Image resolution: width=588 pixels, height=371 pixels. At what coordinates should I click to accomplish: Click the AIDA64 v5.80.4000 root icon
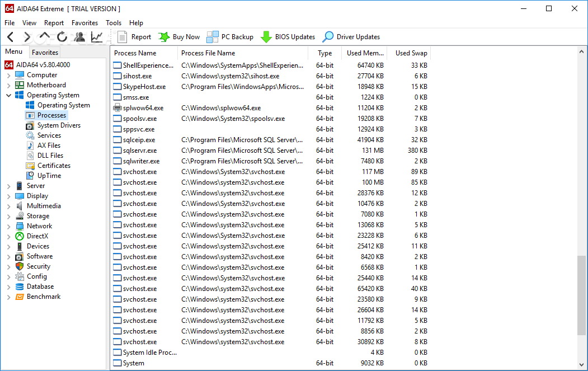9,65
